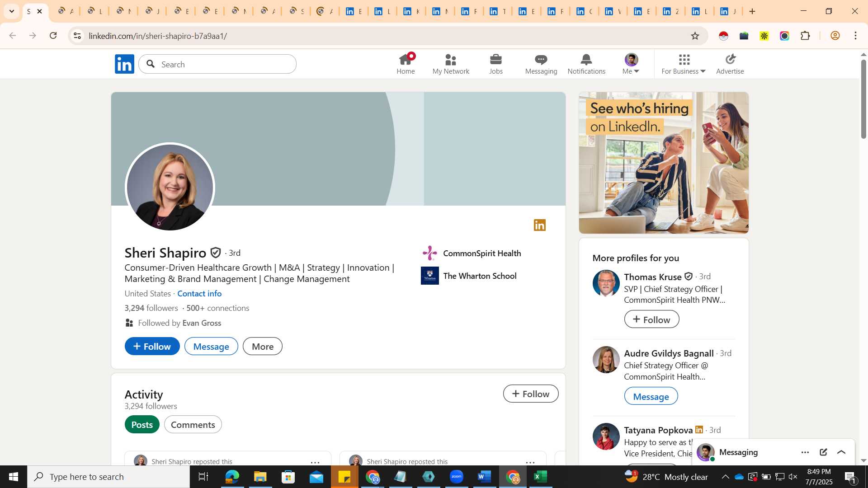Image resolution: width=868 pixels, height=488 pixels.
Task: Close the current Sheri Shapiro tab
Action: [x=40, y=11]
